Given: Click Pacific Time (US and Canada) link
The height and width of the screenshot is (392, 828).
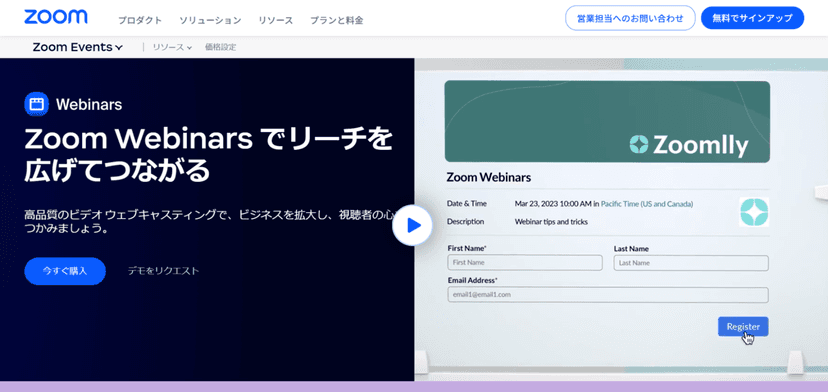Looking at the screenshot, I should 647,203.
